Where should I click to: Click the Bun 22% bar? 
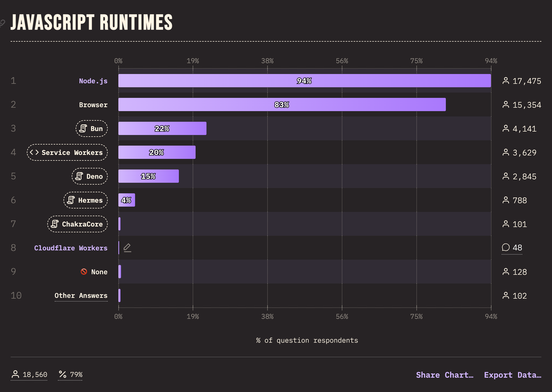(162, 129)
